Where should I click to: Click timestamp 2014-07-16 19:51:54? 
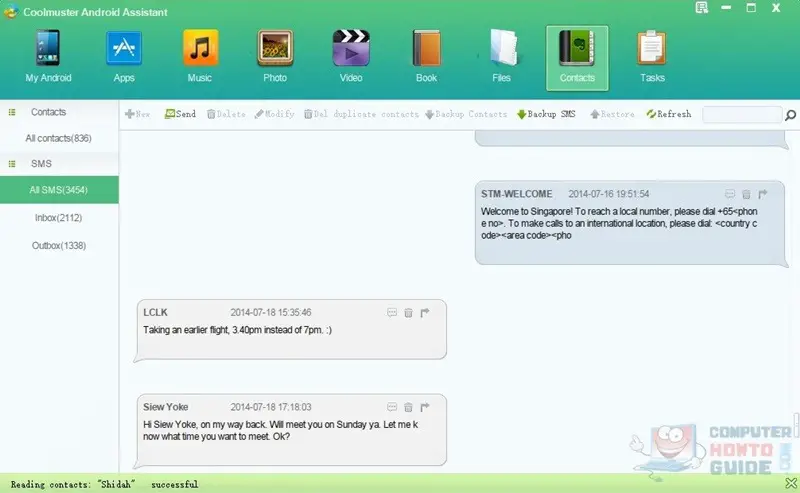pyautogui.click(x=609, y=194)
